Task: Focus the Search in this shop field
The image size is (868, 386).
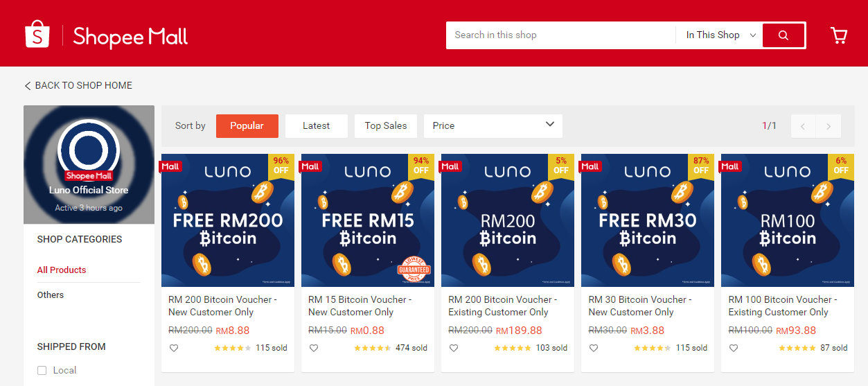Action: 560,35
